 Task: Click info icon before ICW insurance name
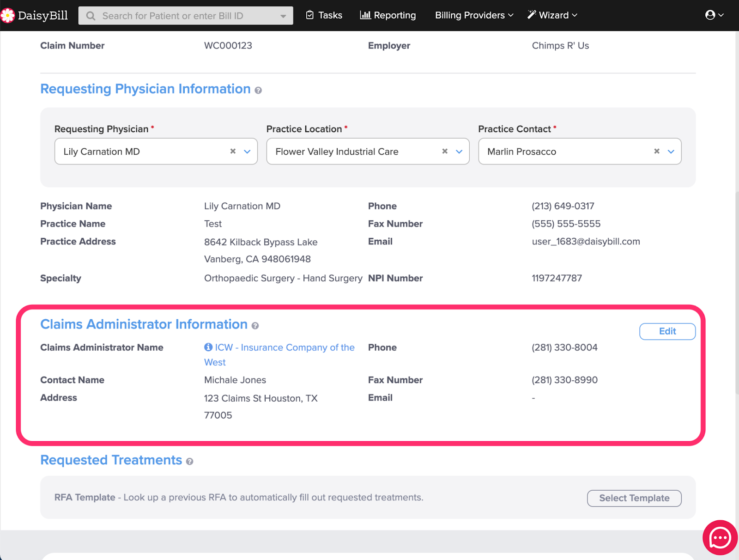coord(208,347)
